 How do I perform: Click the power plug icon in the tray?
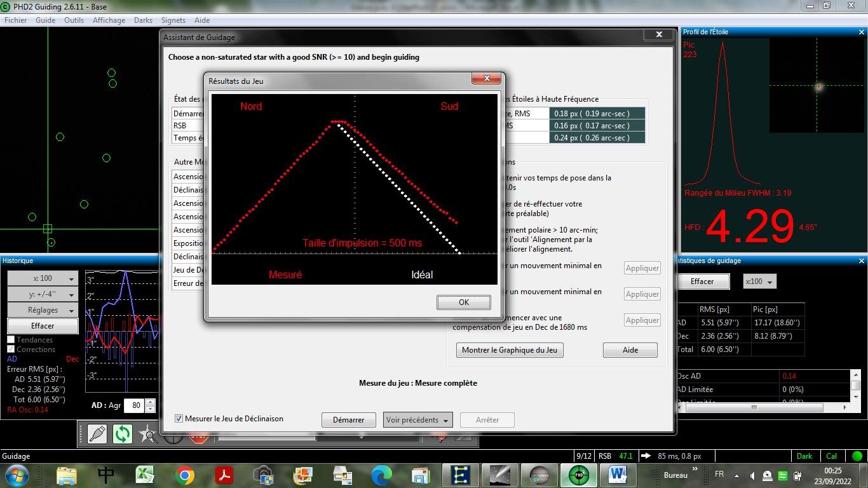pos(797,475)
